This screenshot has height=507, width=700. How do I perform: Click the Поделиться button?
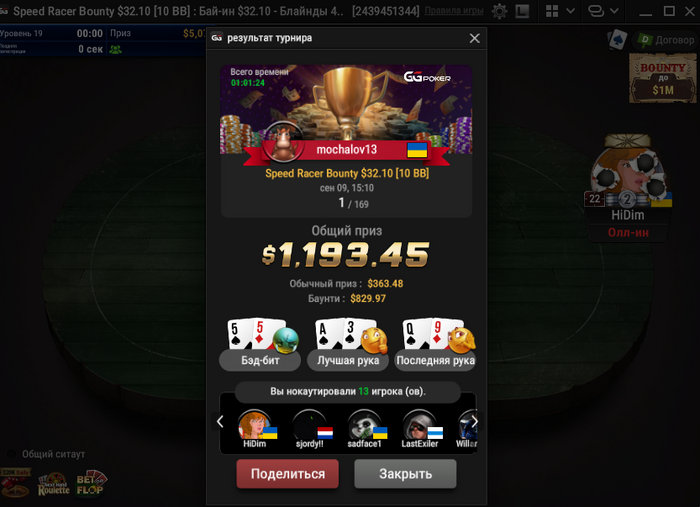(x=288, y=474)
